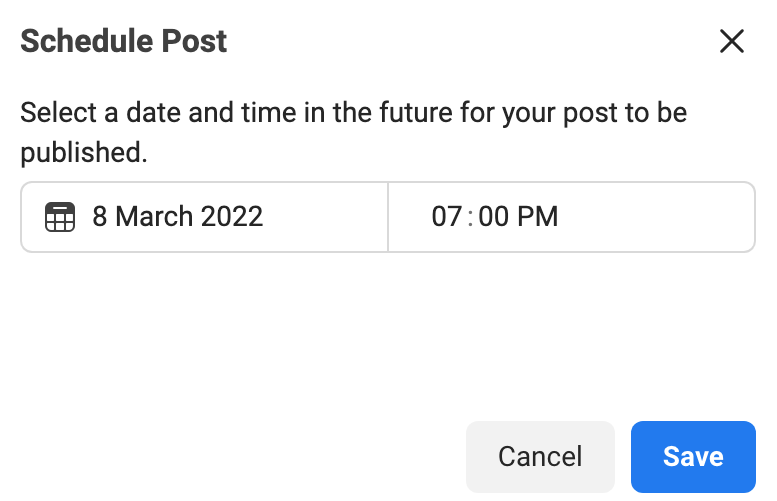Toggle the PM period indicator
Screen dimensions: 777x501
click(538, 217)
